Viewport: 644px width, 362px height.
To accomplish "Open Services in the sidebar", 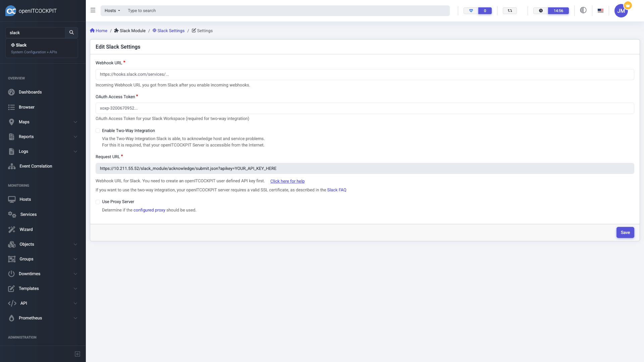I will coord(28,215).
